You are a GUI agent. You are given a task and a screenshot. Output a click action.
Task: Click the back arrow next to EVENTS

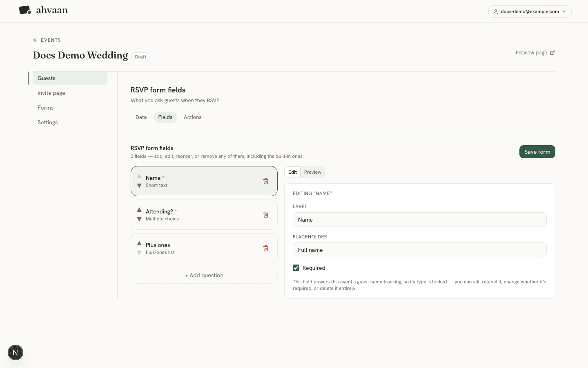[36, 40]
